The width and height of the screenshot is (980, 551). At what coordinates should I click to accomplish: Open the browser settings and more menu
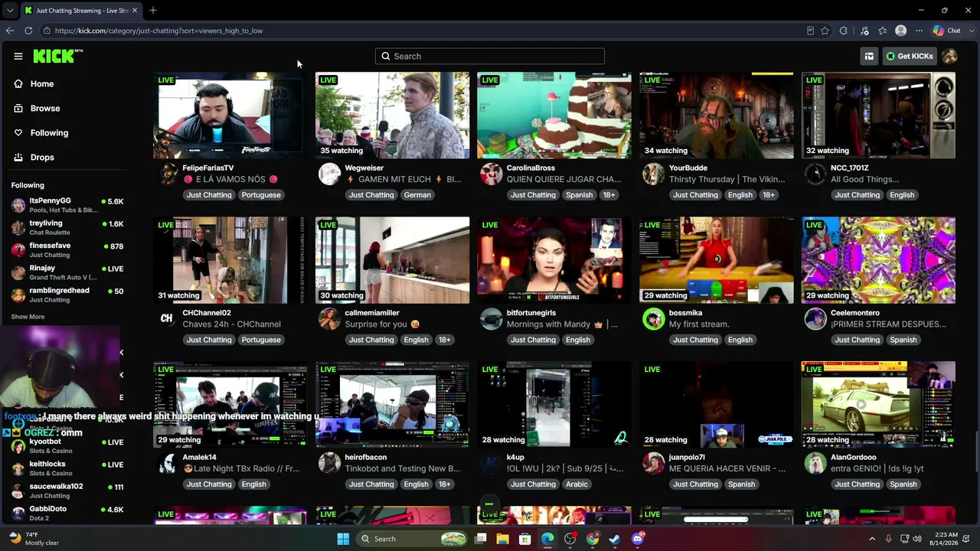pyautogui.click(x=920, y=31)
